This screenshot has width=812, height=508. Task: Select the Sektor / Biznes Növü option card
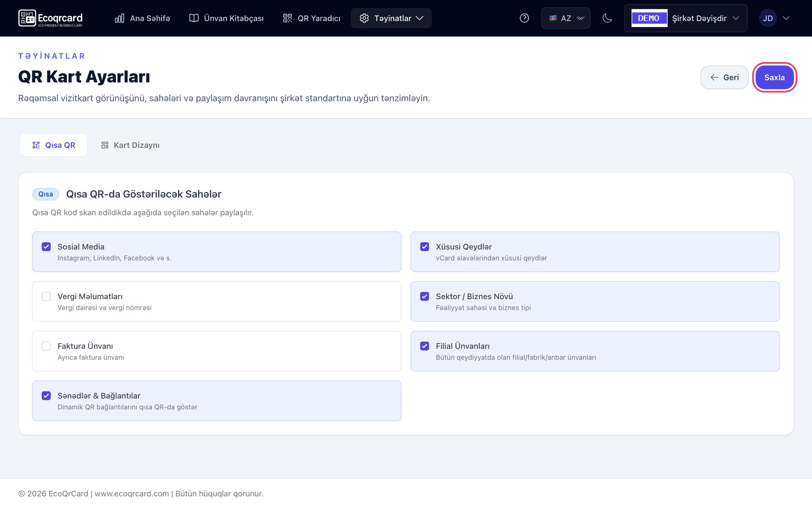tap(595, 301)
